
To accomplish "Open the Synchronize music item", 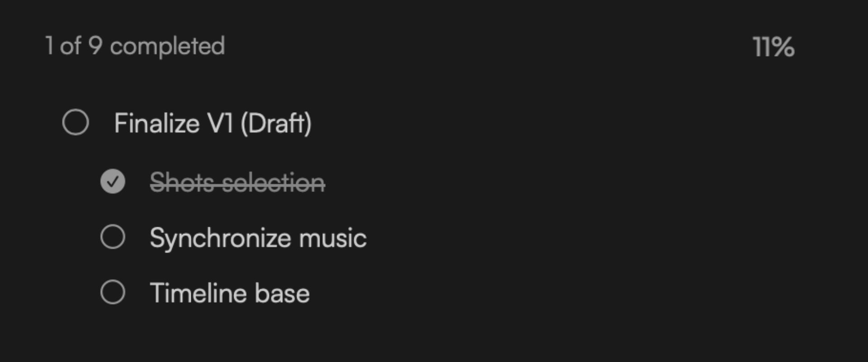I will pyautogui.click(x=258, y=238).
